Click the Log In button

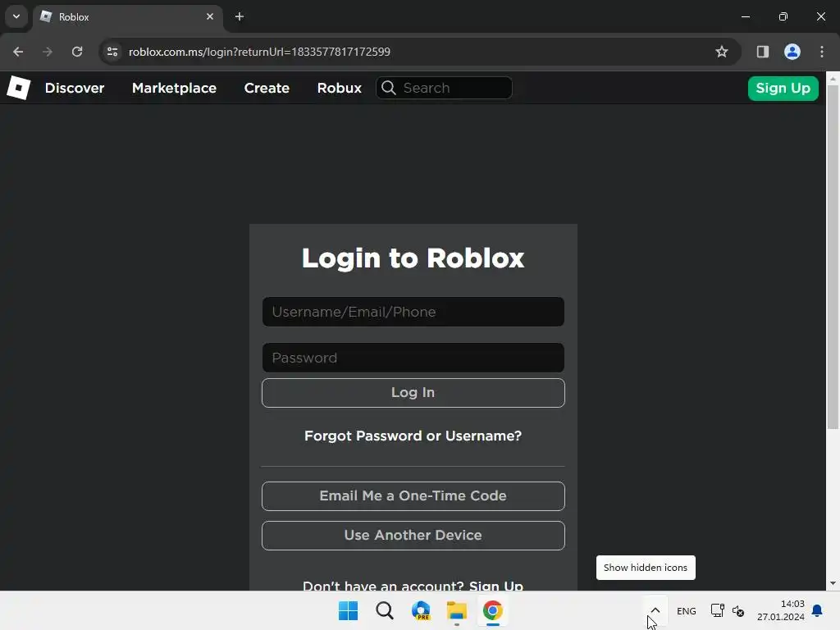[413, 393]
